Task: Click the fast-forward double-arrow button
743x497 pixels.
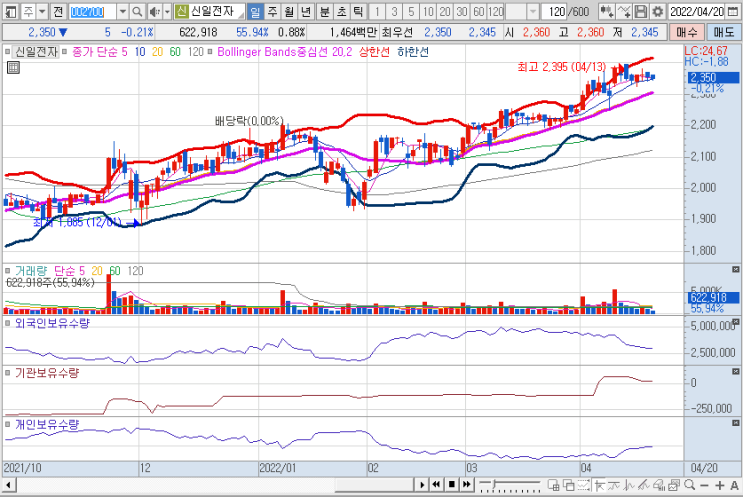Action: point(467,485)
